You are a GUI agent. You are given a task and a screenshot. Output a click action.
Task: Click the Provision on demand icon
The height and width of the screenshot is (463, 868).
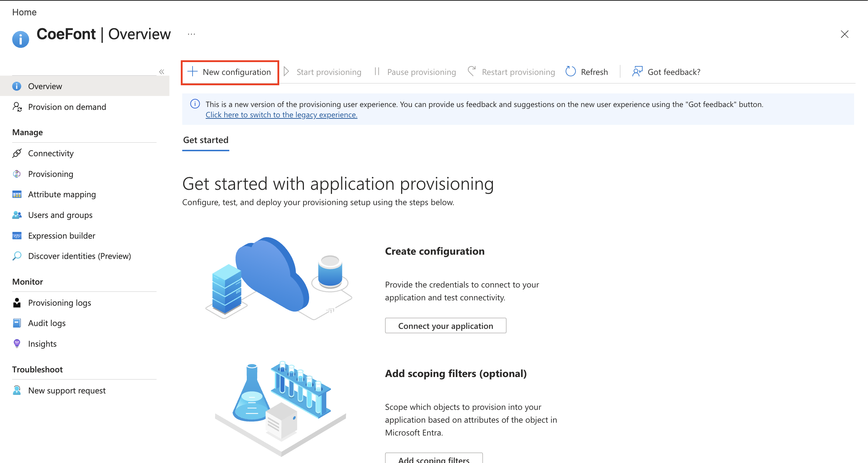(17, 107)
